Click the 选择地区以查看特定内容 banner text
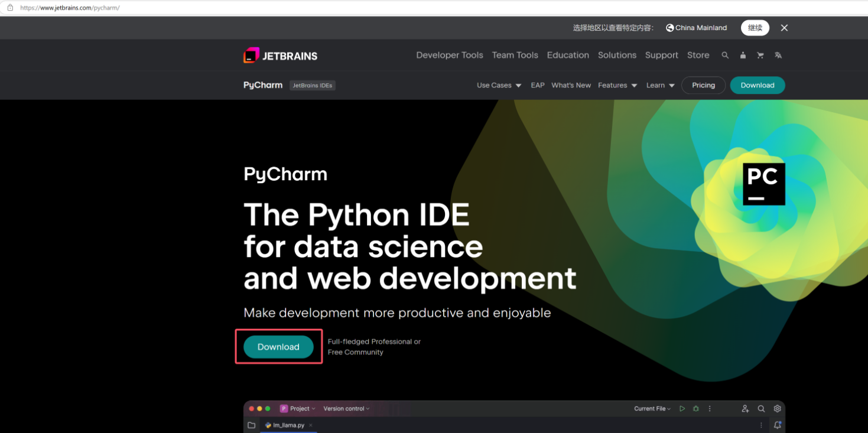 tap(613, 28)
